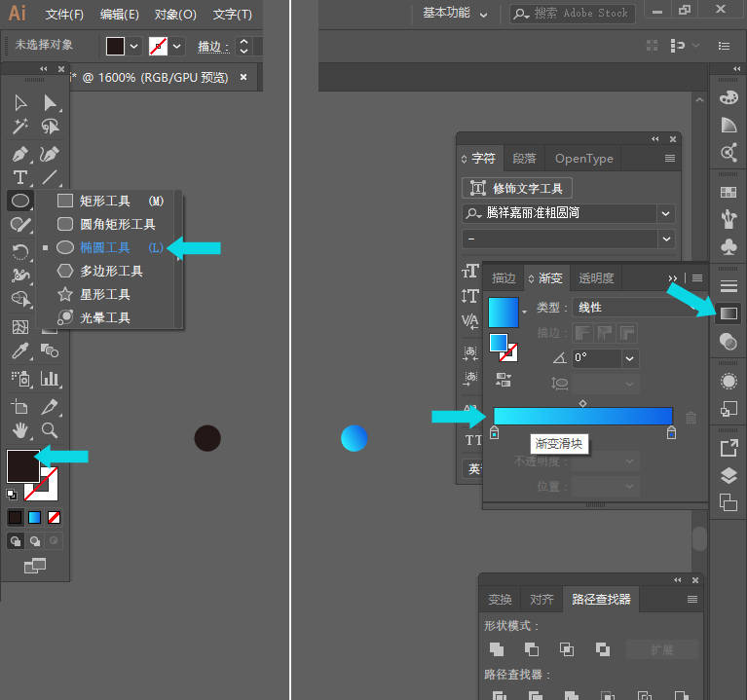Open the Layers panel icon in dock
Screen dimensions: 747x700
pos(728,476)
